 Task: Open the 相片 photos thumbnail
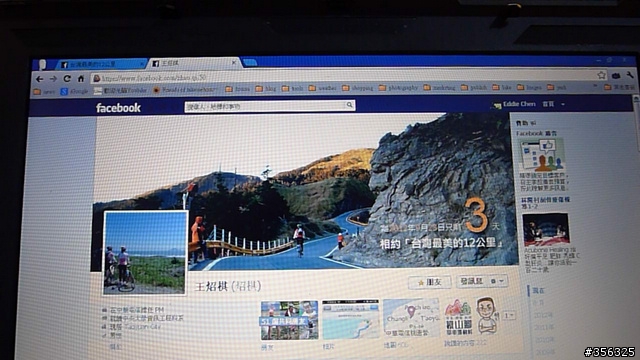click(351, 319)
